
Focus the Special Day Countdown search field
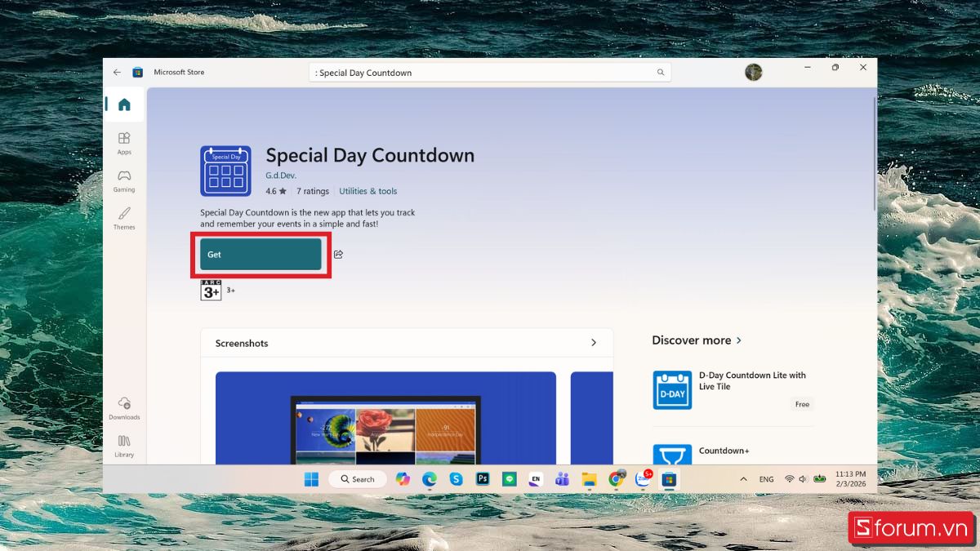[x=490, y=73]
